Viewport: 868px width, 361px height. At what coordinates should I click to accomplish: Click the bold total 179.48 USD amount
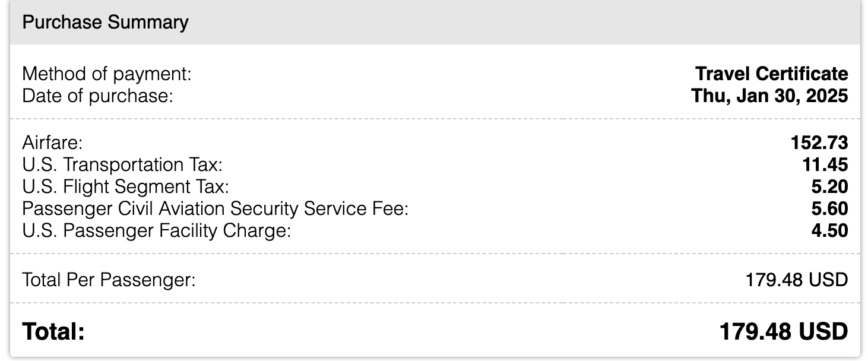click(x=784, y=331)
